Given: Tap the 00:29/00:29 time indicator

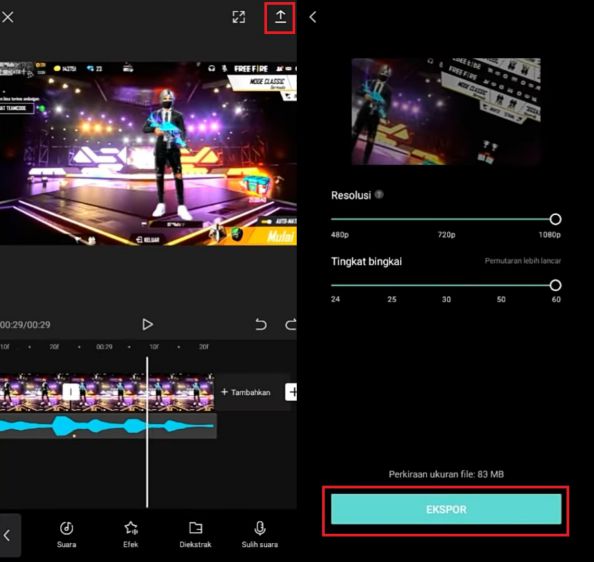Looking at the screenshot, I should (25, 325).
